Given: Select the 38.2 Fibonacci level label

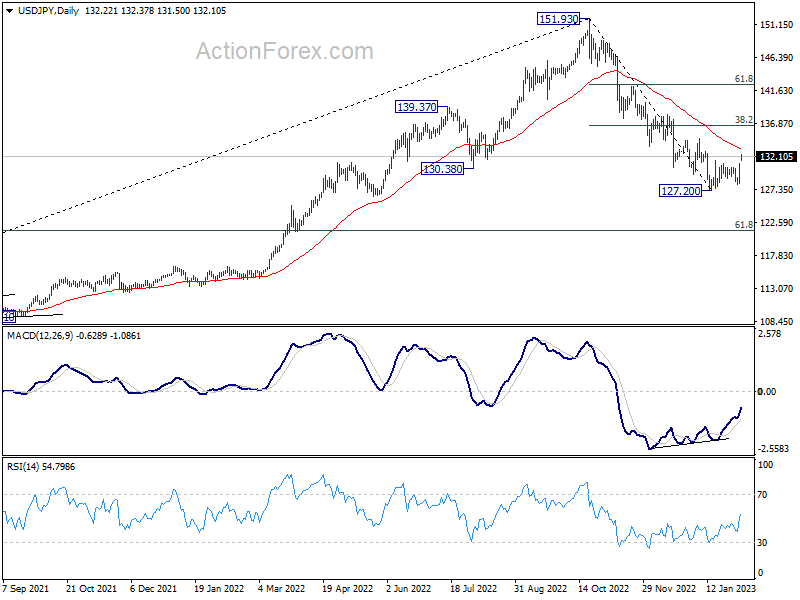Looking at the screenshot, I should [x=743, y=120].
